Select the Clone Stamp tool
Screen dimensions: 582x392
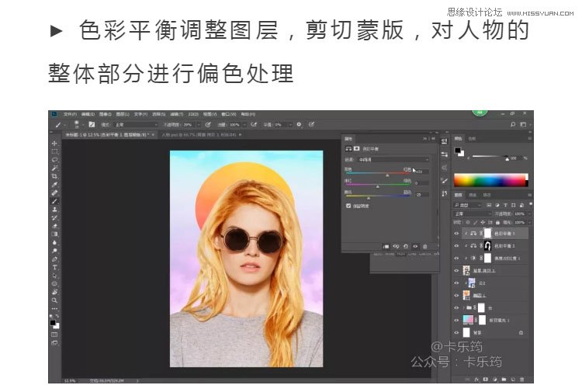point(54,209)
